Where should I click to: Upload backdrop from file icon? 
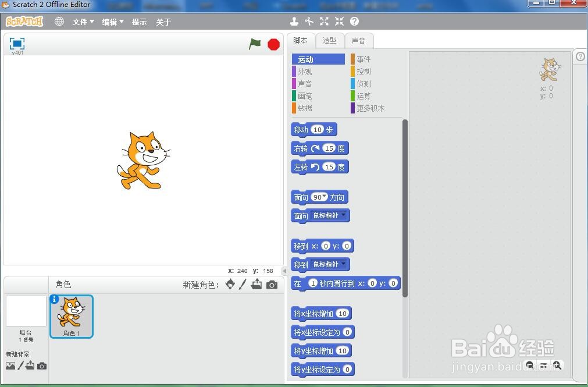[30, 365]
